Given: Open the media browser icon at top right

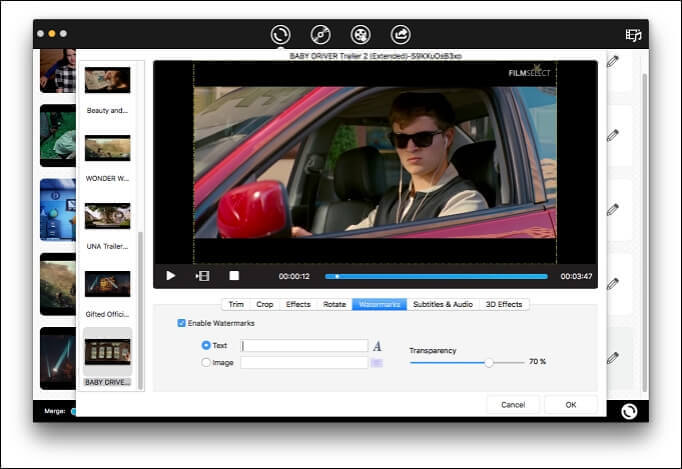Looking at the screenshot, I should [x=633, y=35].
